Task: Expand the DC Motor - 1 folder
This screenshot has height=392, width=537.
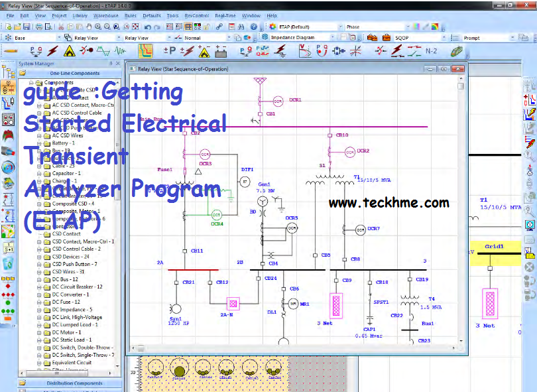Action: click(x=39, y=332)
